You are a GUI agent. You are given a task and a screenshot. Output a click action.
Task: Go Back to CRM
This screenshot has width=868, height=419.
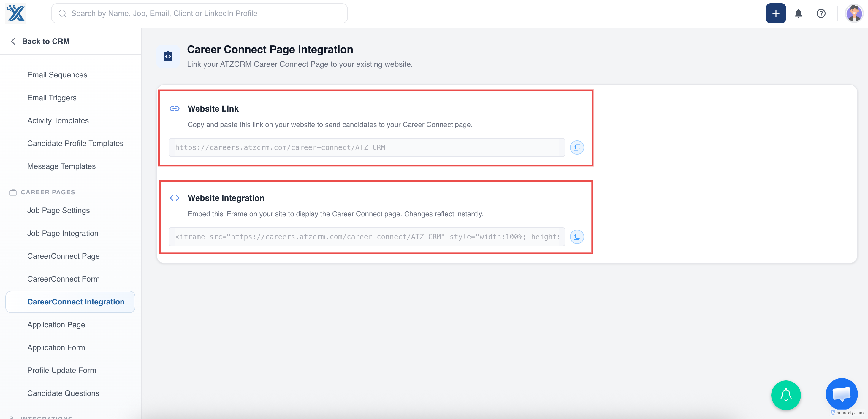pos(46,41)
